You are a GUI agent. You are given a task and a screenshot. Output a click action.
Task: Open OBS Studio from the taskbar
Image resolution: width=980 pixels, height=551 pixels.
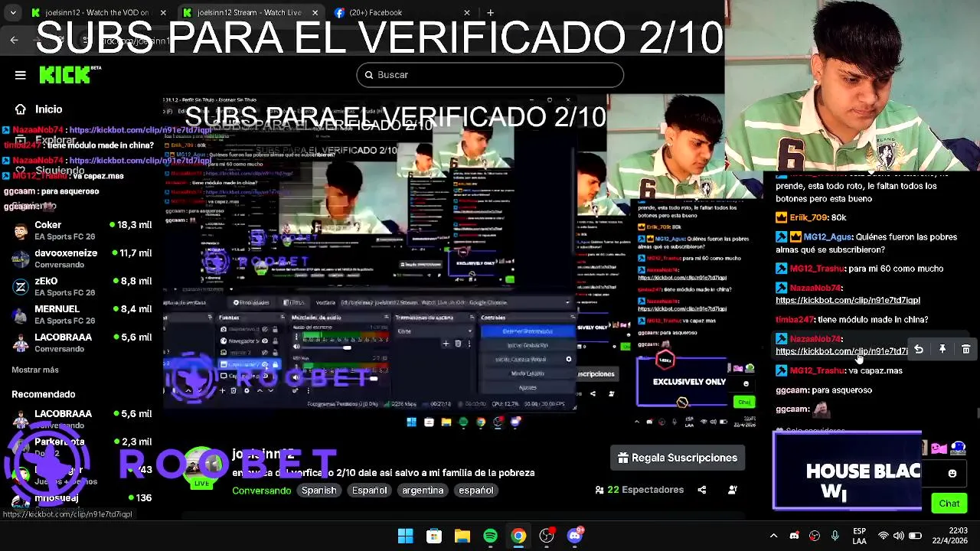click(x=547, y=536)
